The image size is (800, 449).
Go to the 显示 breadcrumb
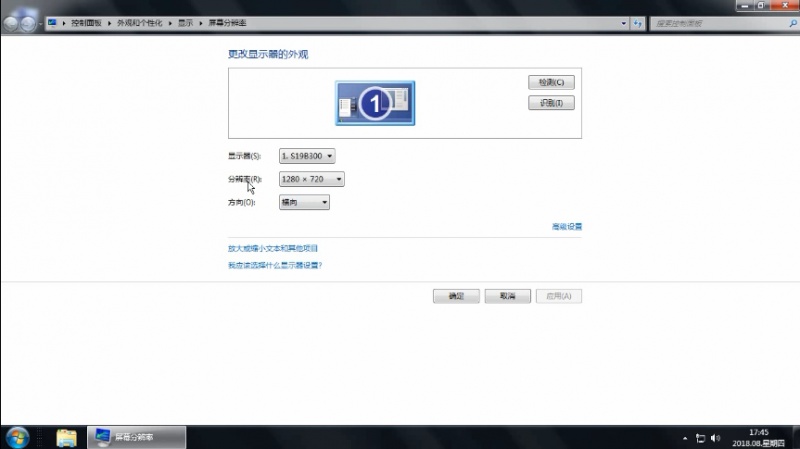click(185, 23)
